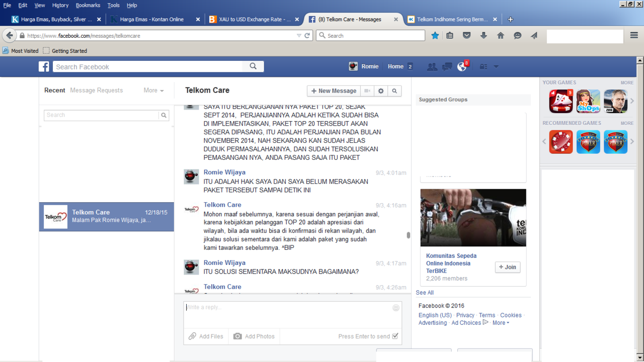
Task: Open the Bookmarks menu
Action: (88, 5)
